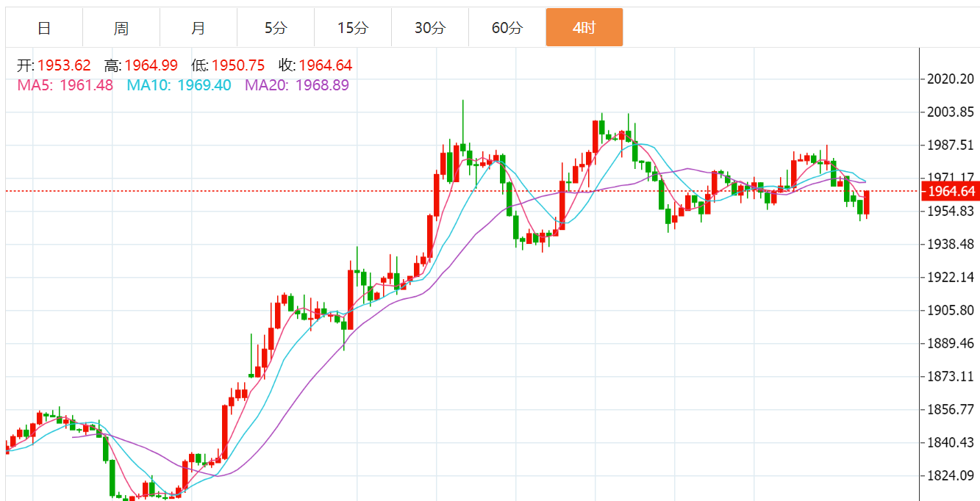Click the 1987.51 price axis label
This screenshot has height=501, width=980.
[x=952, y=145]
